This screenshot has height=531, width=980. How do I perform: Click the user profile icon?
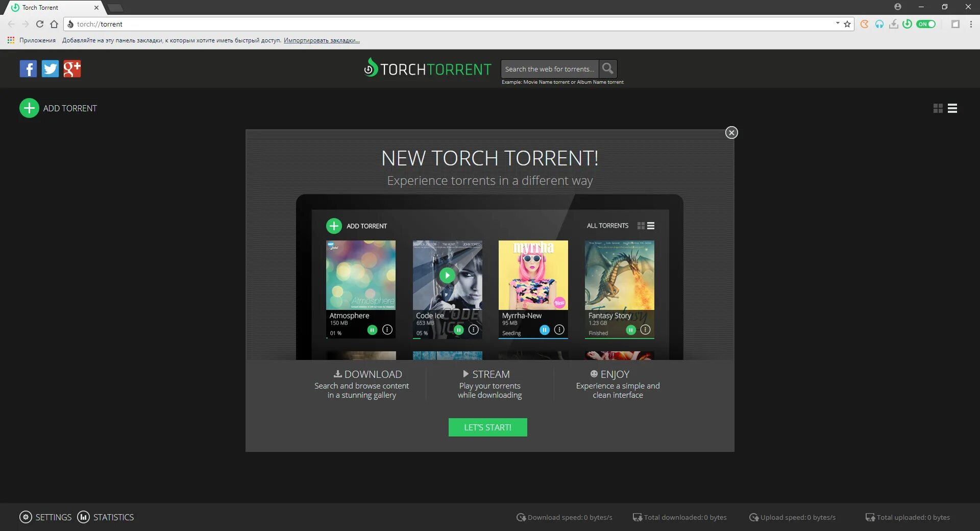(898, 7)
